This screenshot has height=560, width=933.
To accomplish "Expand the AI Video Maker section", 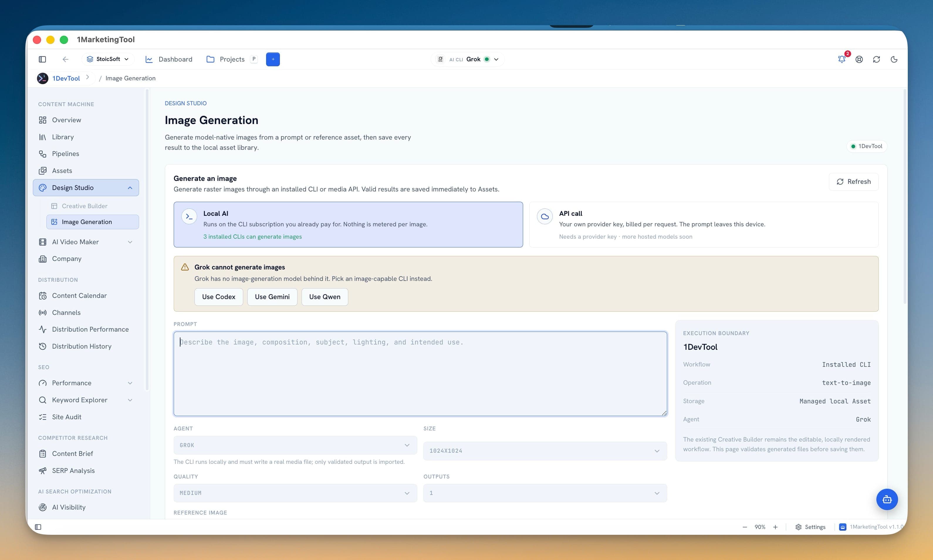I will [86, 242].
